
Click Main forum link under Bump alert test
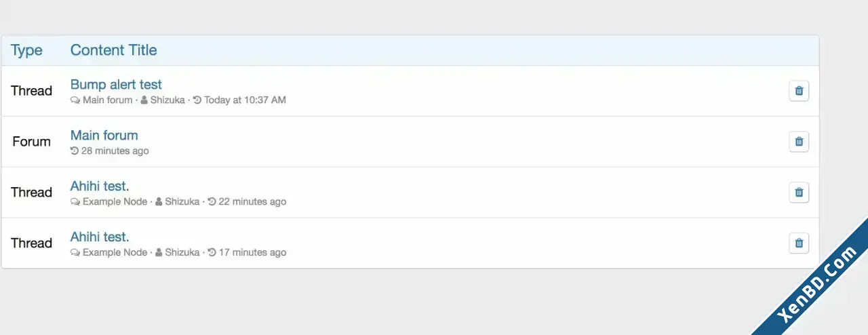[108, 100]
